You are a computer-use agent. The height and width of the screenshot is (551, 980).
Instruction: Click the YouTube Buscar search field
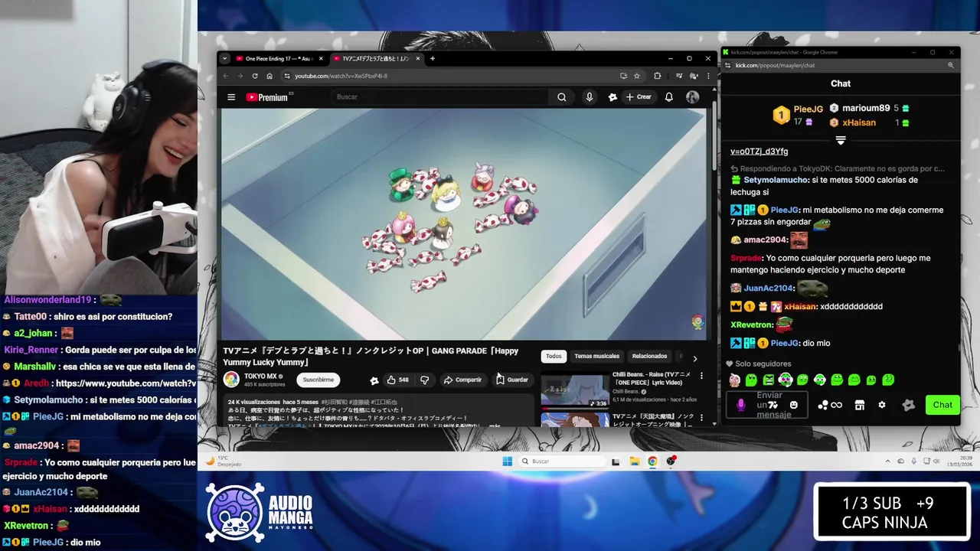pyautogui.click(x=441, y=97)
